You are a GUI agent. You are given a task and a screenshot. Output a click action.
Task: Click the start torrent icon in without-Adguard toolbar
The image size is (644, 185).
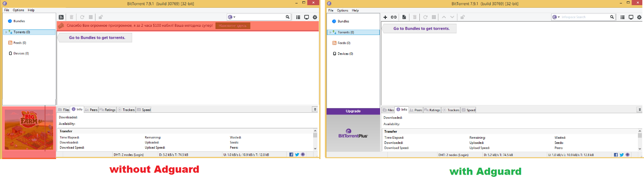tap(82, 17)
